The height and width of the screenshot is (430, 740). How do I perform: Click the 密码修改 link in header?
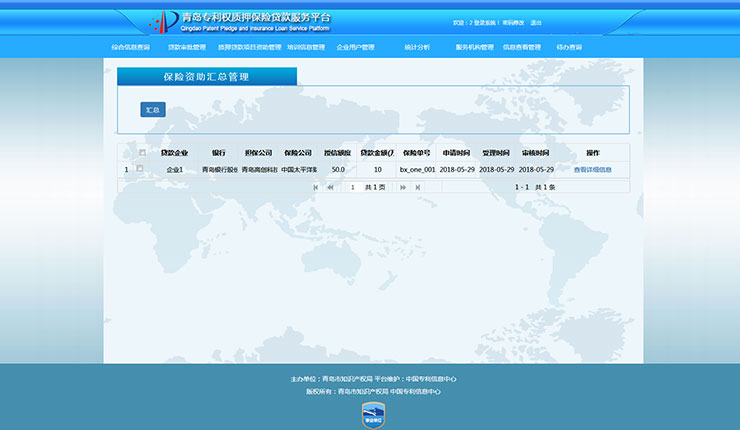pos(513,22)
